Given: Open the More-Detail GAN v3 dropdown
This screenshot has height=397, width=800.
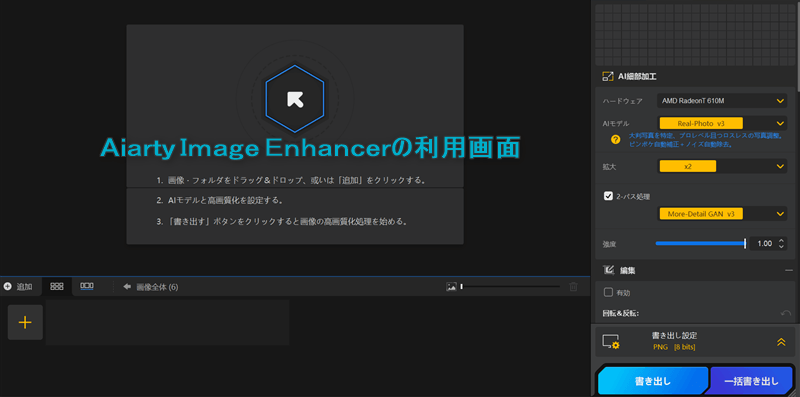Looking at the screenshot, I should tap(722, 213).
